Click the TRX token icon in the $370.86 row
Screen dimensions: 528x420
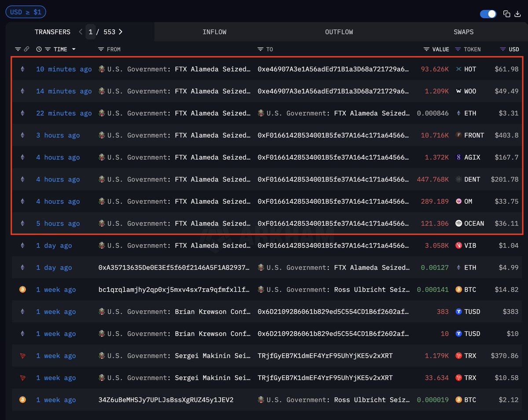point(459,355)
